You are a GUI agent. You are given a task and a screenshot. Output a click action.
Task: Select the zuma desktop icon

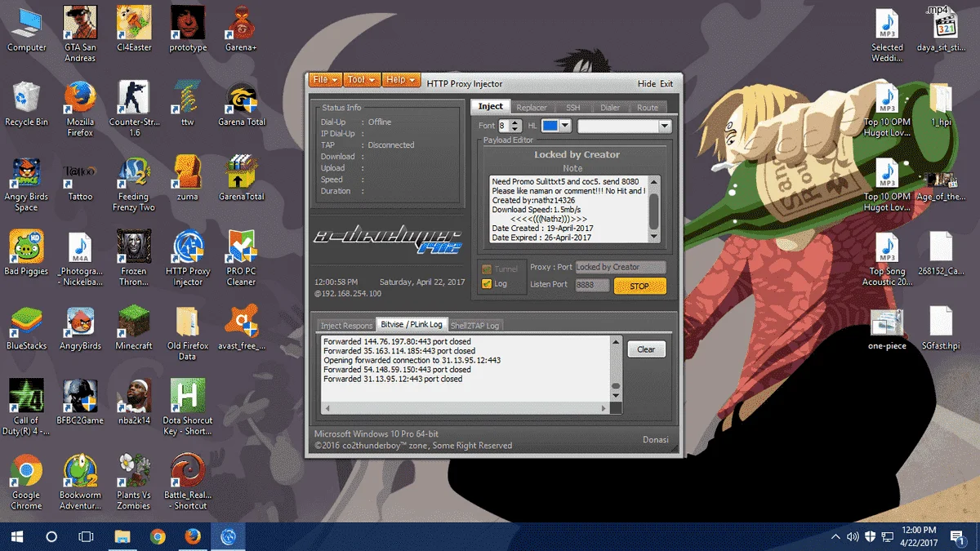click(188, 179)
